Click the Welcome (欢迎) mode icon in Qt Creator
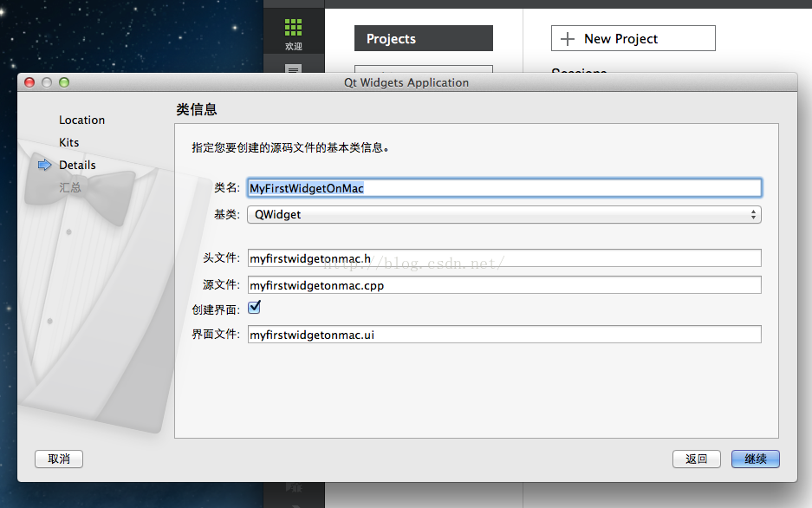Image resolution: width=812 pixels, height=508 pixels. (x=293, y=34)
